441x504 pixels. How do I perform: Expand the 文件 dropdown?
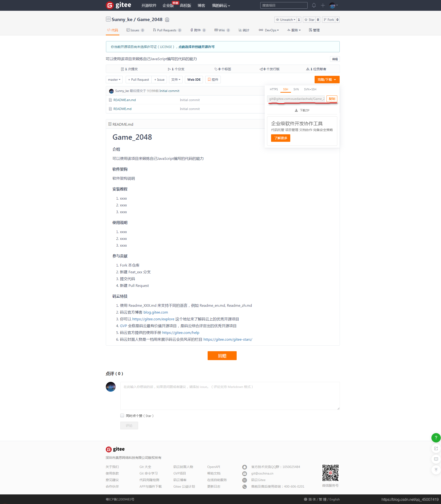pyautogui.click(x=176, y=80)
